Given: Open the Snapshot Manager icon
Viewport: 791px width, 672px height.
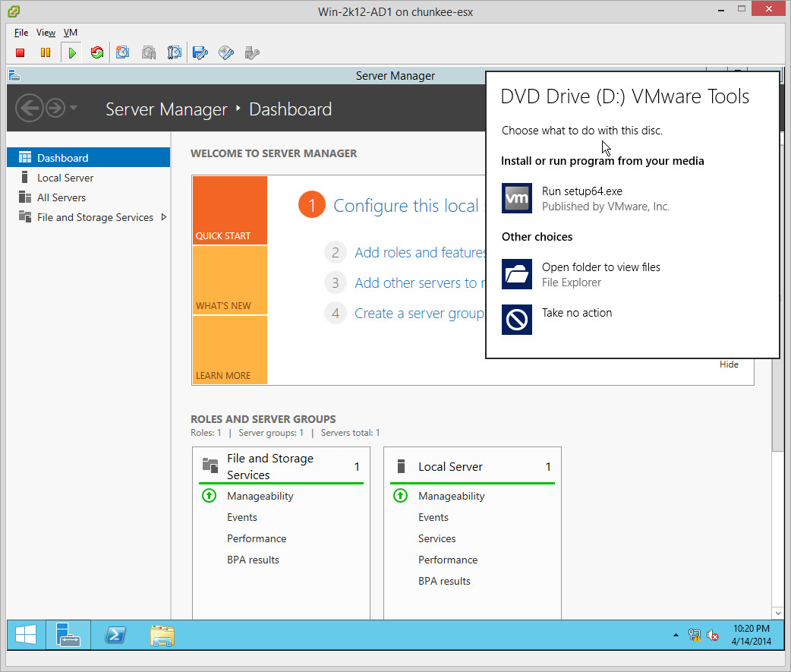Looking at the screenshot, I should [x=175, y=52].
